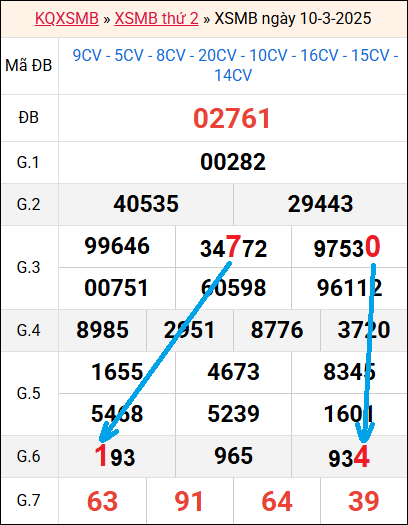Click G.7 red number 63

pyautogui.click(x=102, y=502)
